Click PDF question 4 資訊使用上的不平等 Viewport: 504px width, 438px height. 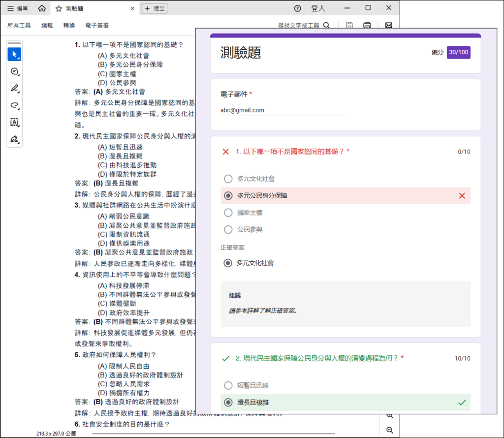tap(135, 275)
